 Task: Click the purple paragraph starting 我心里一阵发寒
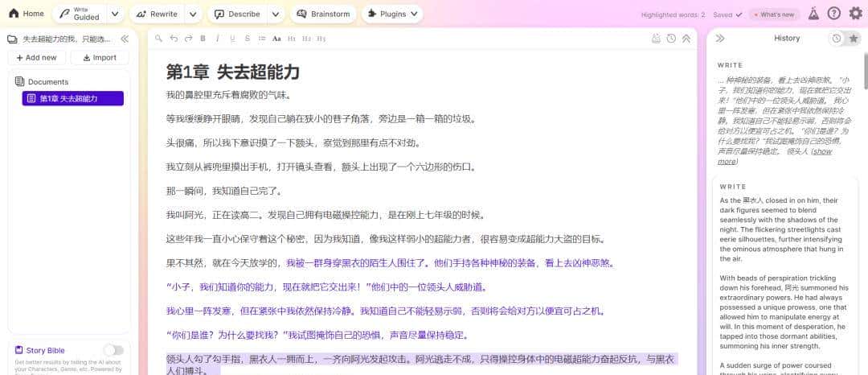click(386, 311)
